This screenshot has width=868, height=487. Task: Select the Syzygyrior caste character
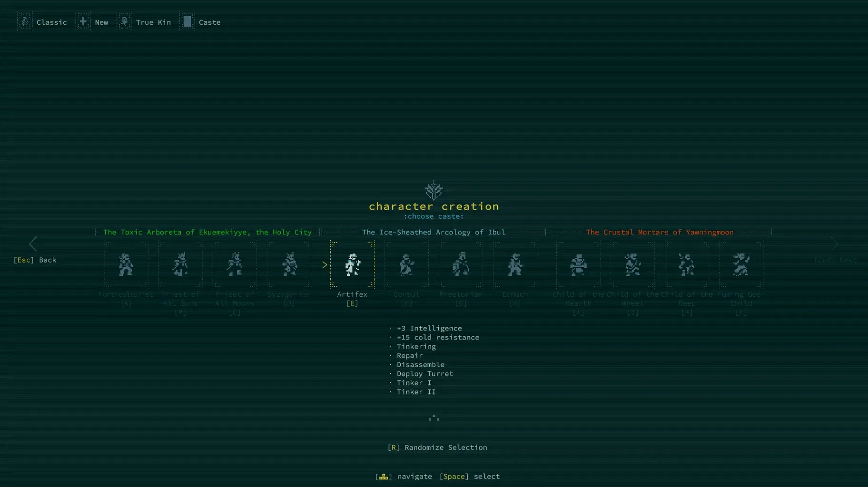point(289,265)
